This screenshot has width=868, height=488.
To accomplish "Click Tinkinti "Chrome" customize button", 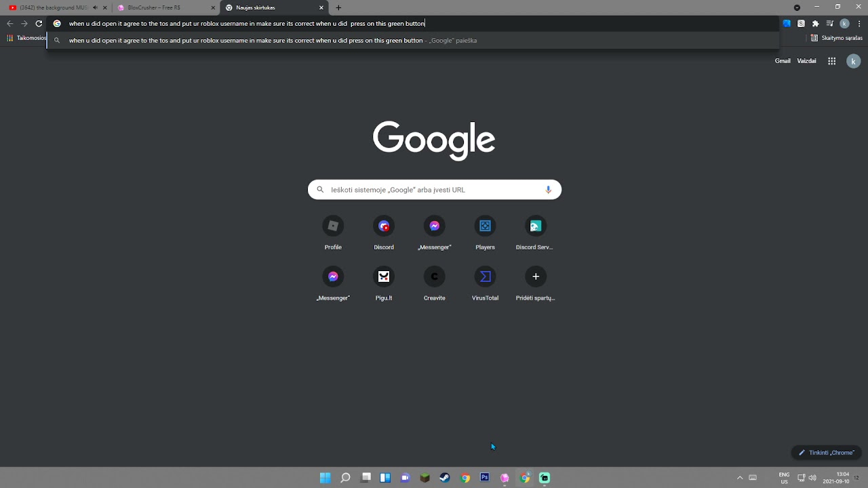I will [x=826, y=453].
